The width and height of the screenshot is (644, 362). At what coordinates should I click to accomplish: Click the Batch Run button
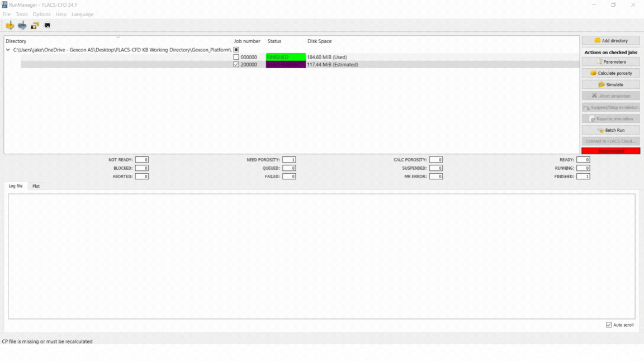tap(610, 130)
